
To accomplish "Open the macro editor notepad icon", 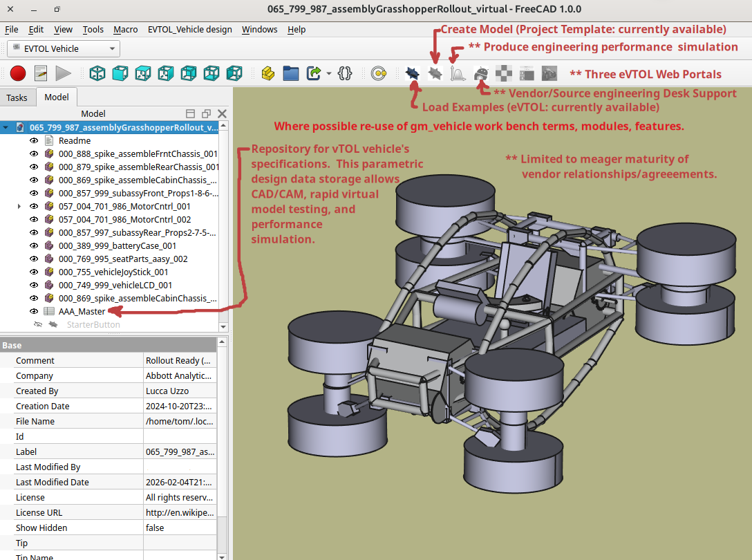I will point(41,73).
